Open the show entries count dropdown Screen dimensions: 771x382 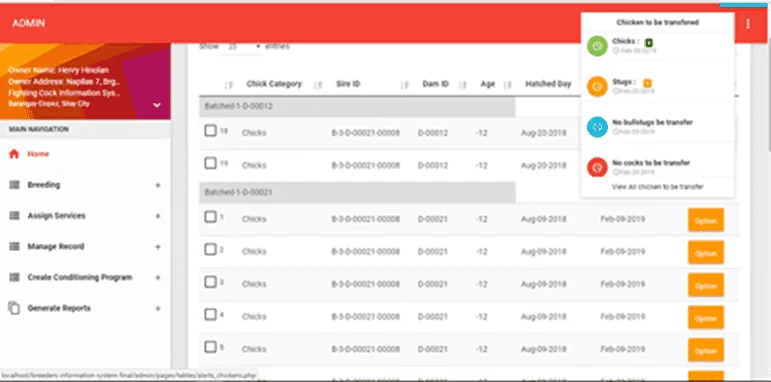(242, 47)
